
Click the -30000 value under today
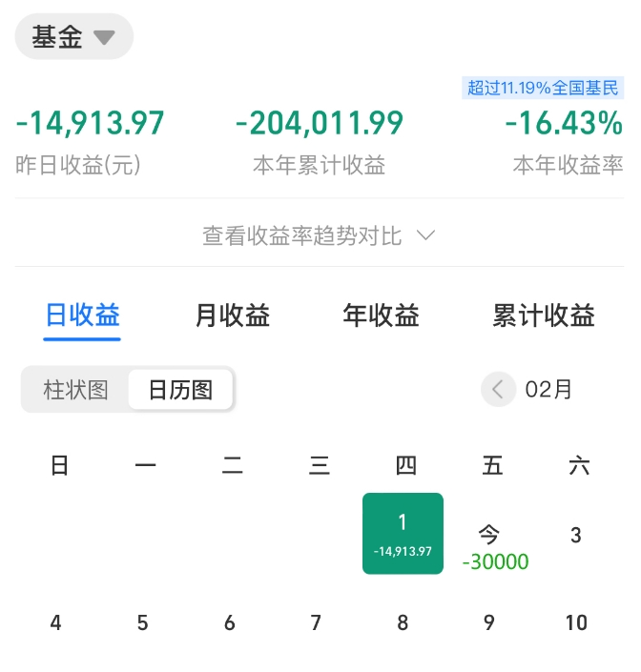click(496, 561)
